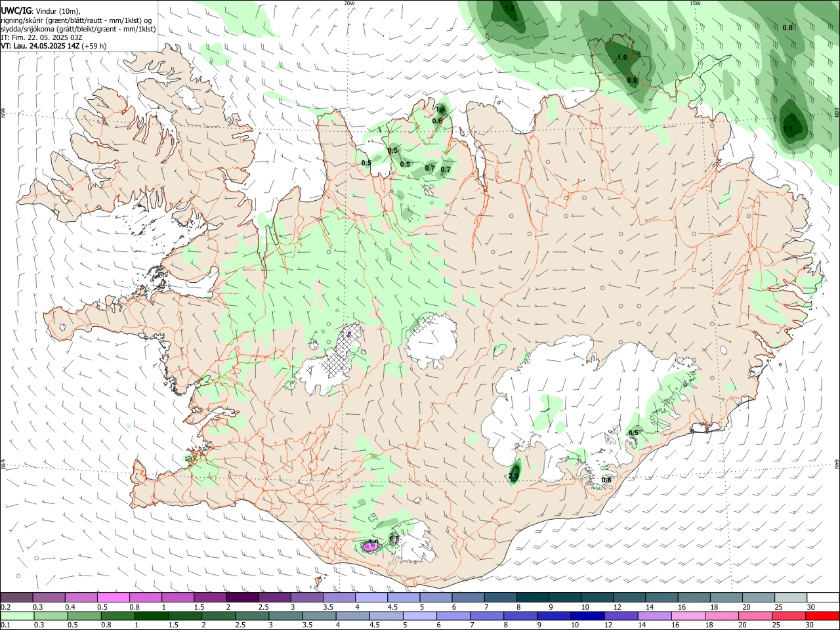This screenshot has width=840, height=630.
Task: Click bottom legend red swatch right of 30
Action: point(822,616)
